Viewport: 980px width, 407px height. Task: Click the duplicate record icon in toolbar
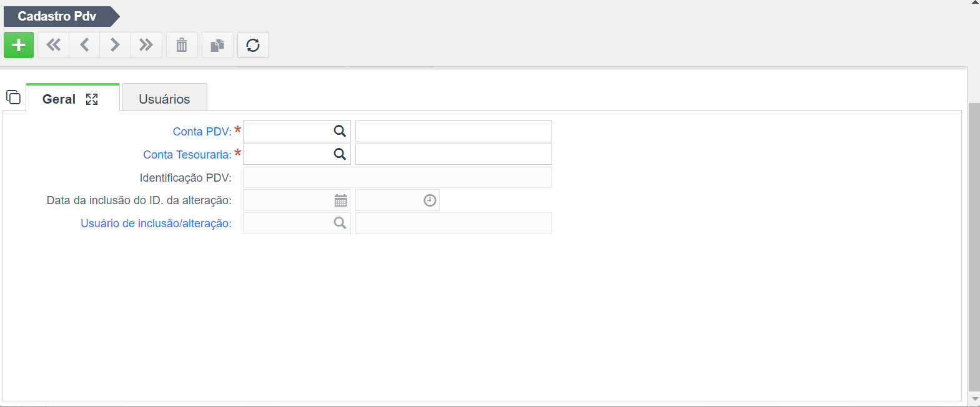click(217, 45)
